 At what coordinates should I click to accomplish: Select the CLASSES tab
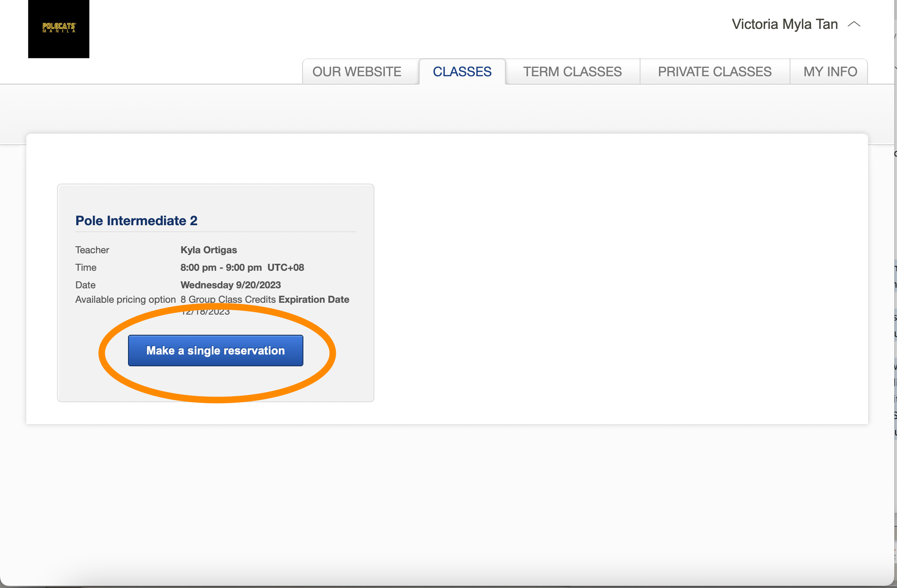point(462,71)
